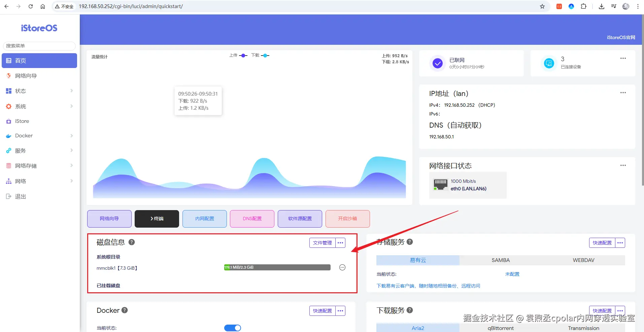The image size is (644, 332).
Task: Click the red browser extension icon
Action: [x=559, y=6]
